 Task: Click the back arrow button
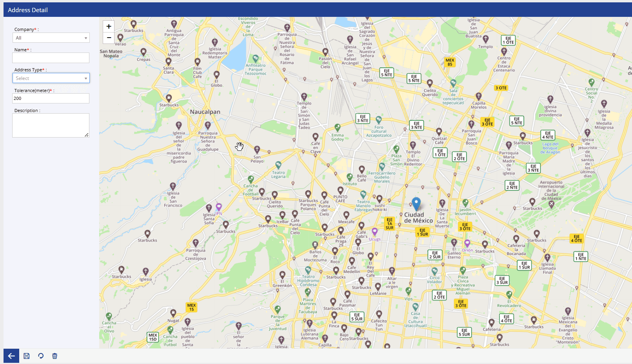[x=11, y=356]
